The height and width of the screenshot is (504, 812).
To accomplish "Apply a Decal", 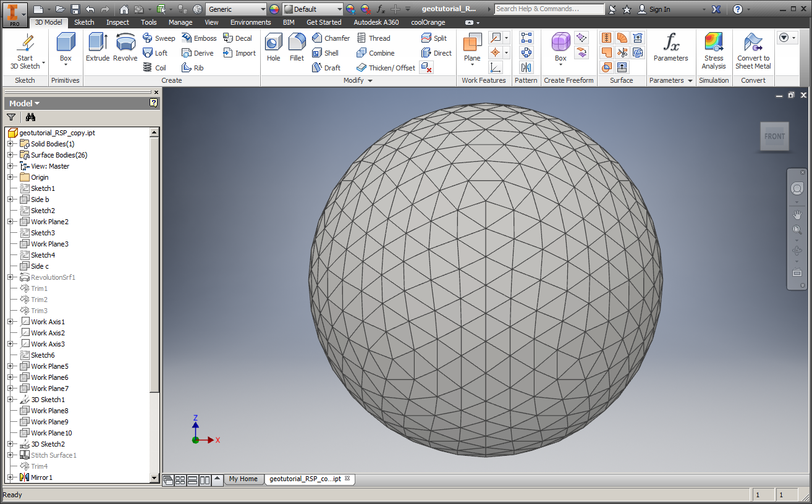I will pos(237,38).
